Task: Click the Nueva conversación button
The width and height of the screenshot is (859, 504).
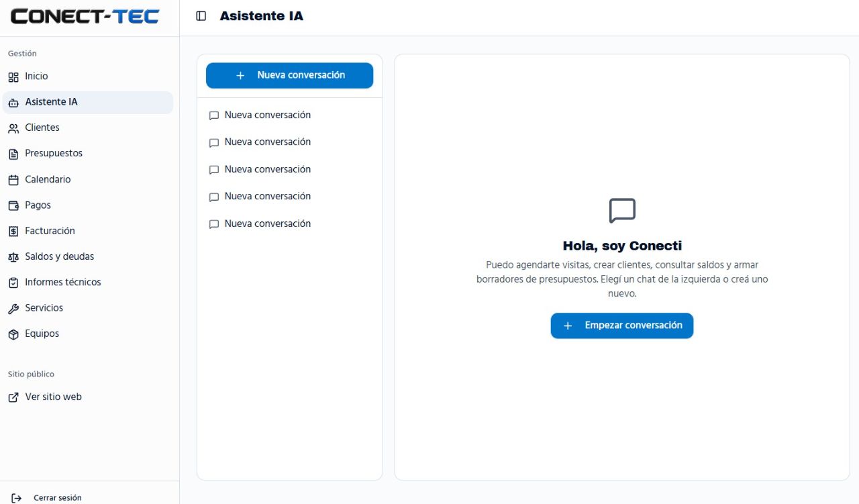Action: [289, 76]
